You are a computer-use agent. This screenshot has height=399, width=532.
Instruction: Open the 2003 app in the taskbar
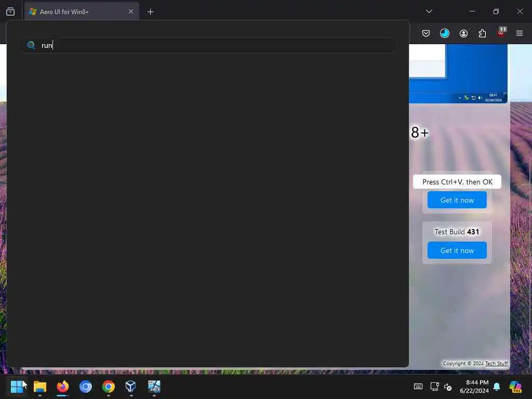(154, 386)
